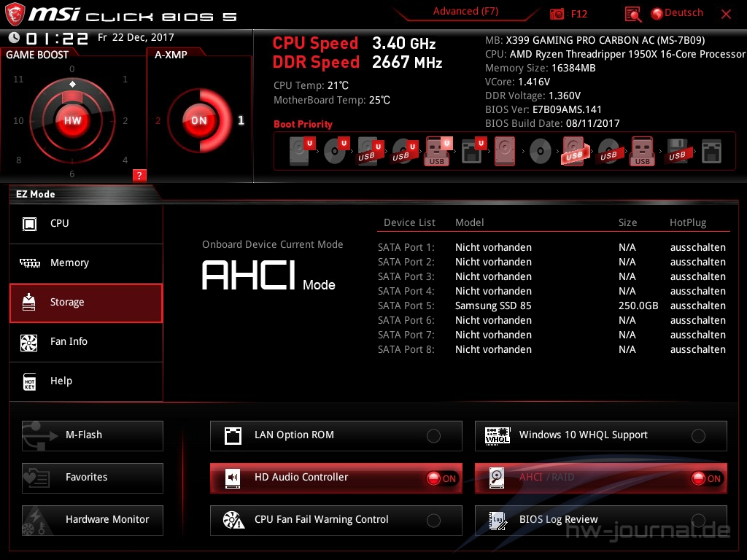Select the legacy hard disk boot icon
This screenshot has width=747, height=560.
pos(505,151)
